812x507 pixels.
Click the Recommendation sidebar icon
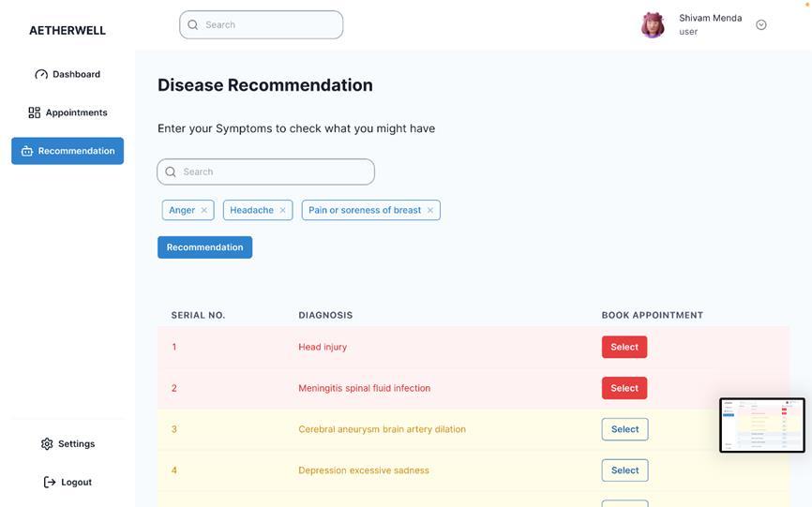point(27,151)
